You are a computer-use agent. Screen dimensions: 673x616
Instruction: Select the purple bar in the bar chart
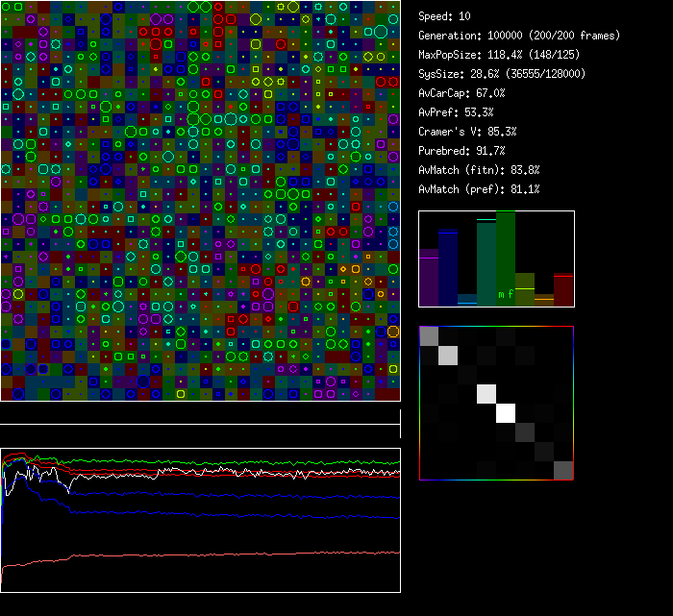click(x=429, y=277)
